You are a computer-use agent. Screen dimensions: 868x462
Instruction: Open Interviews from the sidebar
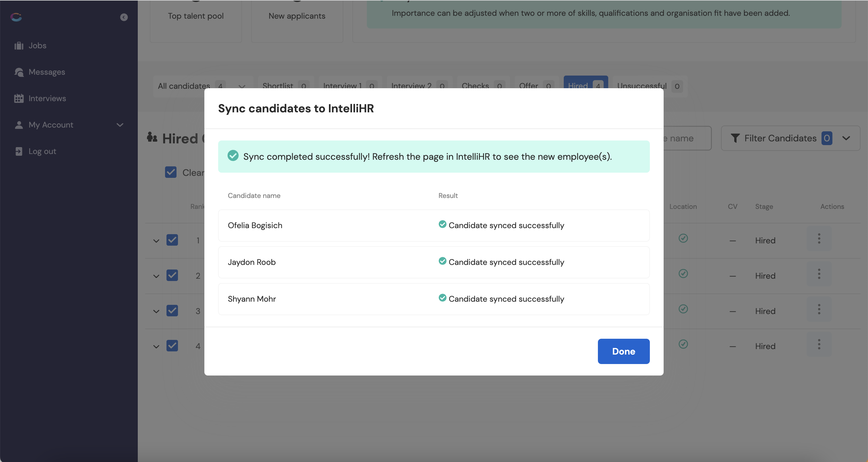click(40, 99)
